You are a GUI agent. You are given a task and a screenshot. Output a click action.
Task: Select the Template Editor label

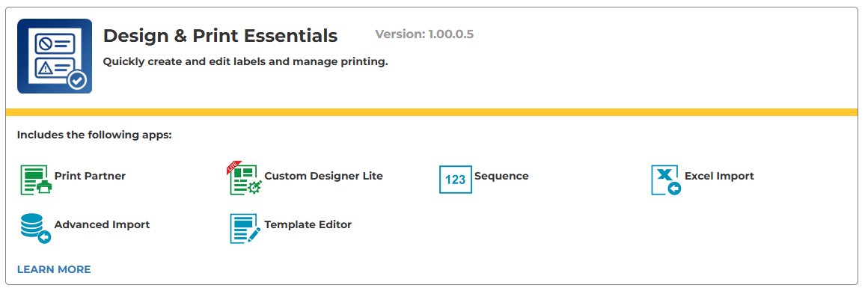[x=308, y=224]
